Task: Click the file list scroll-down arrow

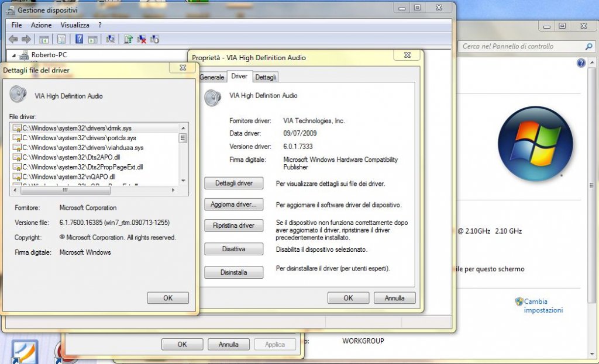Action: coord(183,181)
